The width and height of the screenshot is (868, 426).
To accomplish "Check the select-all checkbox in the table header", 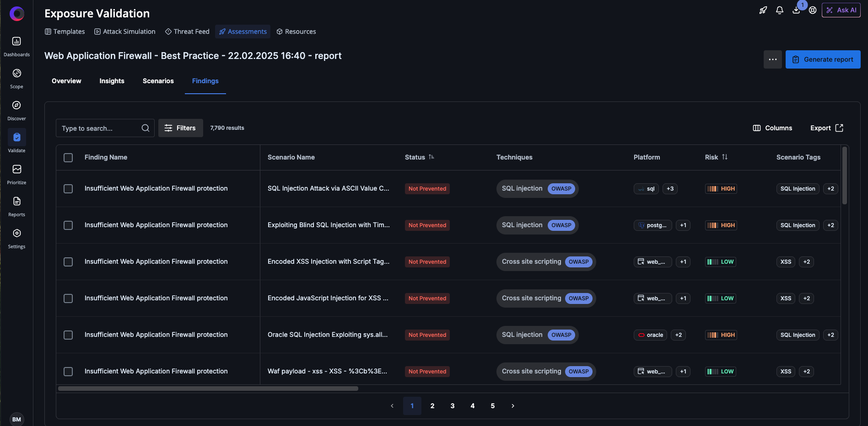I will [68, 157].
